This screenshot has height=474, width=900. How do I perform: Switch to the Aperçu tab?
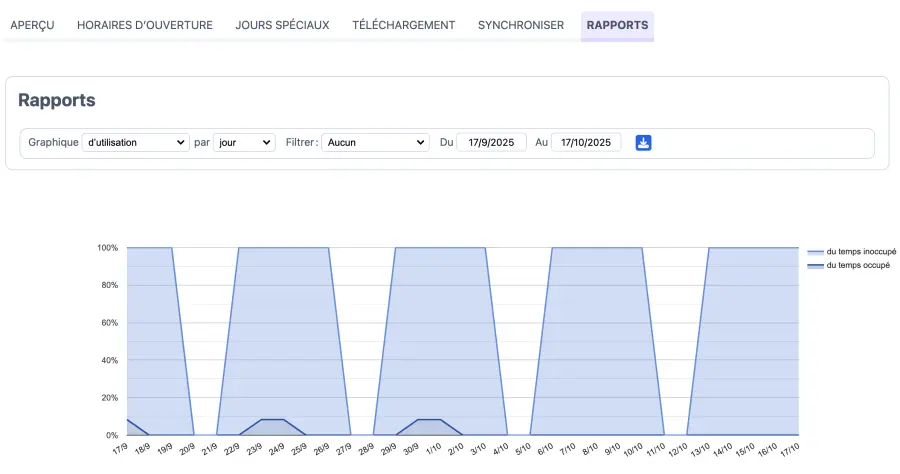pos(32,25)
